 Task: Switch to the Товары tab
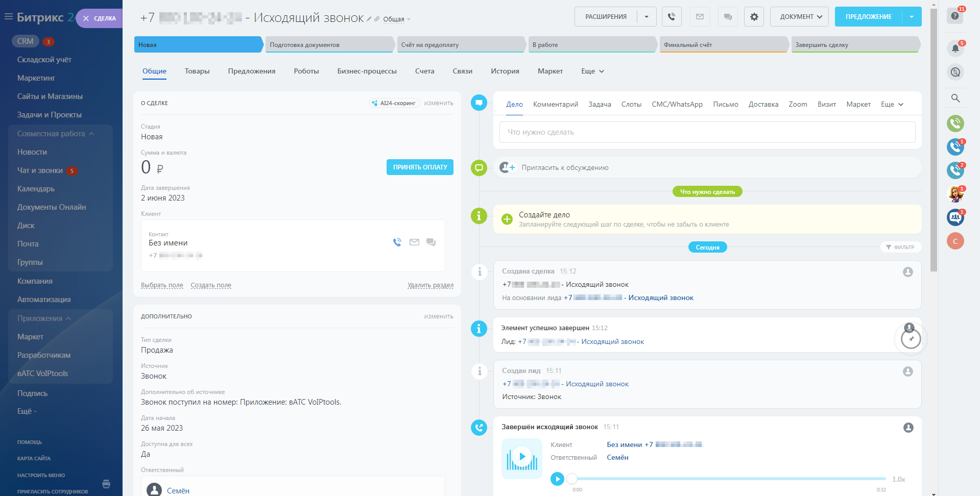197,71
